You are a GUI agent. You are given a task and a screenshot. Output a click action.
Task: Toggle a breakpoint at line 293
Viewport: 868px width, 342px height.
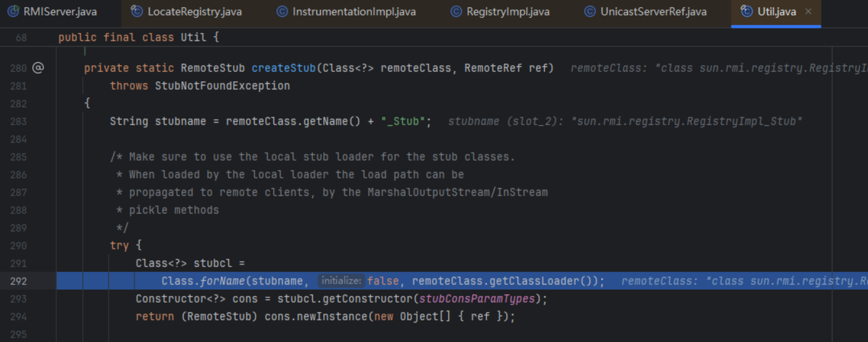pos(18,299)
